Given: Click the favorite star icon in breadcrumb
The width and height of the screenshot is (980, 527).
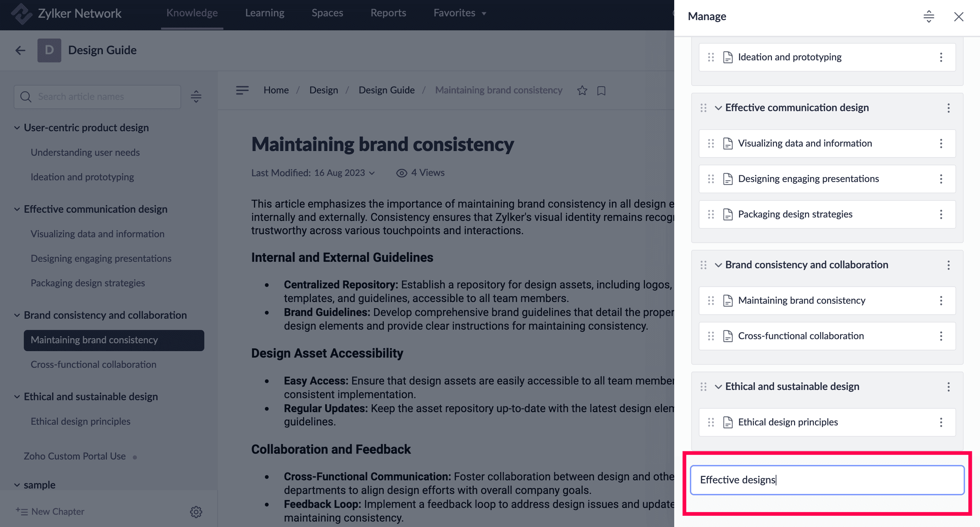Looking at the screenshot, I should (582, 90).
